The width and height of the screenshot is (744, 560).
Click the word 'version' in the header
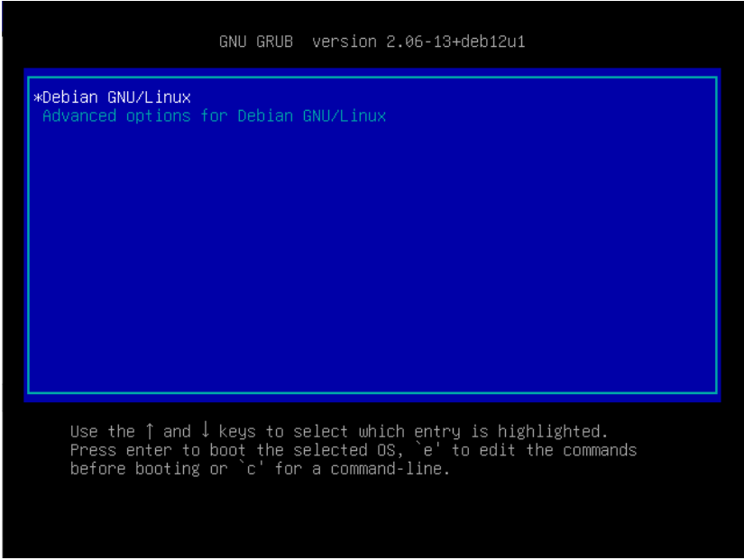tap(344, 41)
